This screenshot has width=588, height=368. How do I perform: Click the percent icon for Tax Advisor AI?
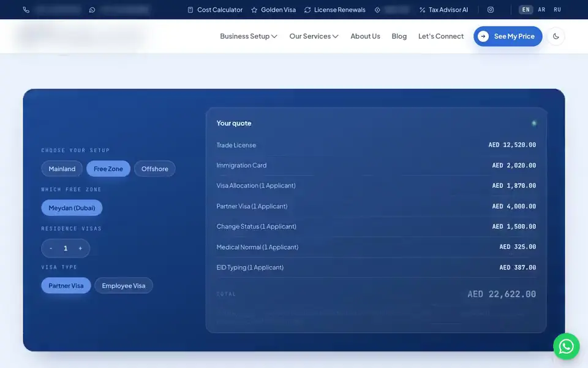[x=422, y=10]
